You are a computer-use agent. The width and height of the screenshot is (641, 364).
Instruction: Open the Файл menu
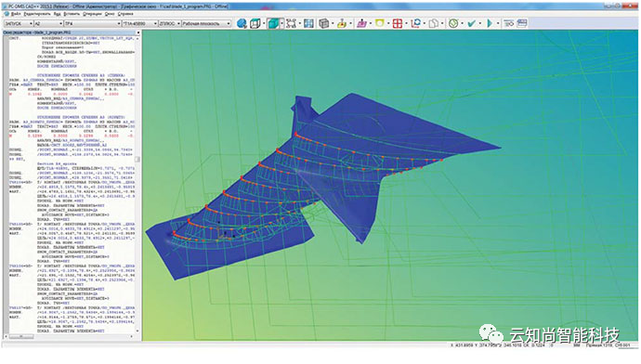(16, 14)
